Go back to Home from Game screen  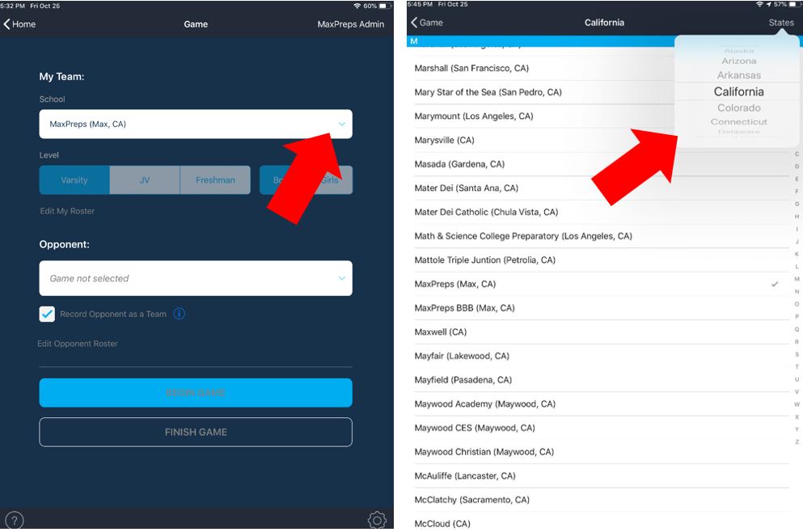coord(19,24)
